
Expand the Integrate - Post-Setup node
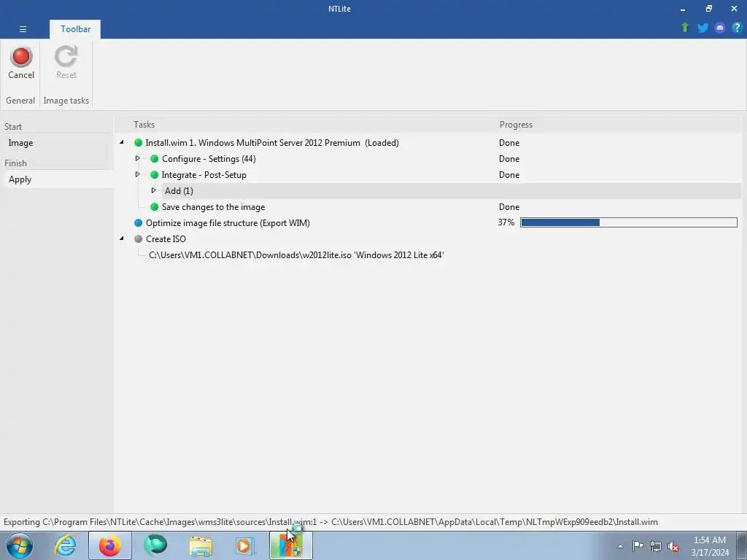(x=138, y=174)
